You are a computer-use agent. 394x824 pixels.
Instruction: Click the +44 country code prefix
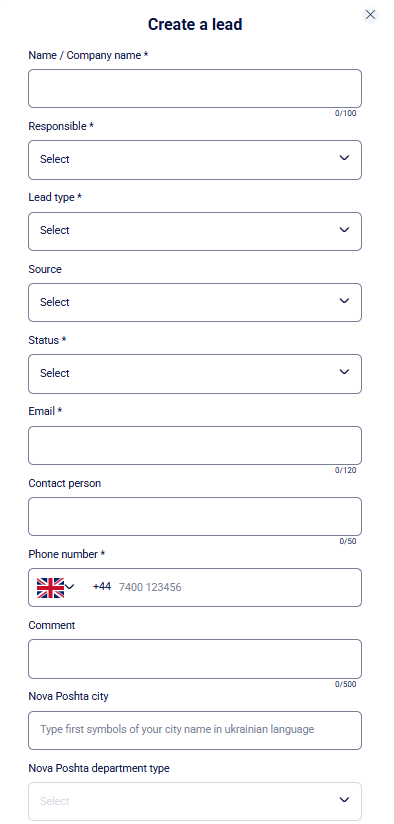(102, 586)
